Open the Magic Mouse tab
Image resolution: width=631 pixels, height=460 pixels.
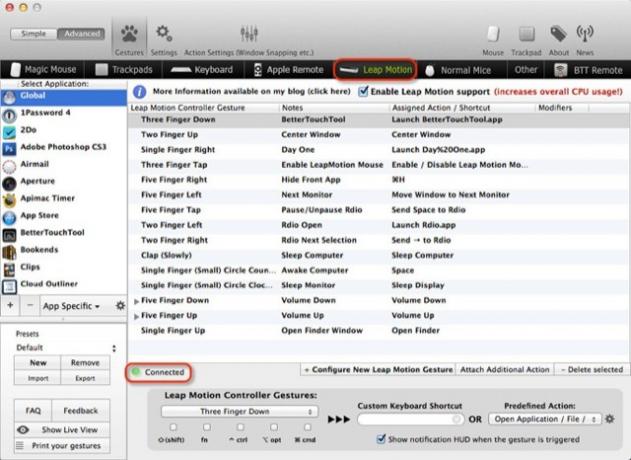coord(43,70)
